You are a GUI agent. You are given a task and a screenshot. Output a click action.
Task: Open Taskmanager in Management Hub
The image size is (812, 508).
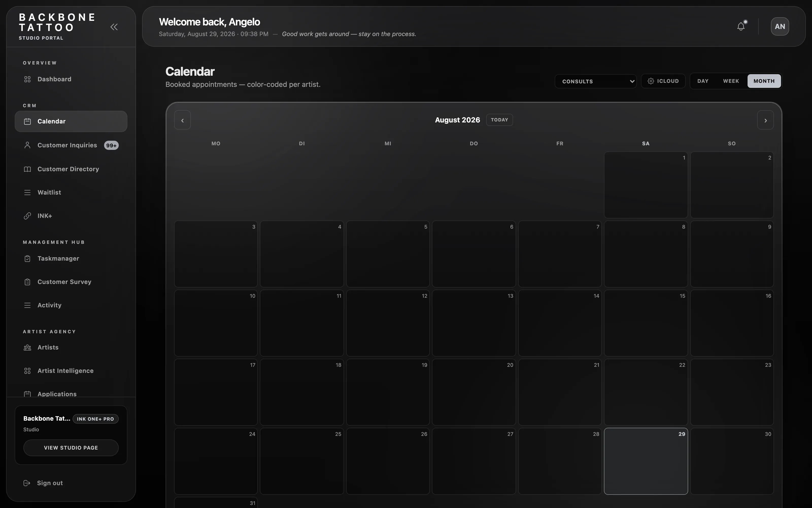[71, 258]
